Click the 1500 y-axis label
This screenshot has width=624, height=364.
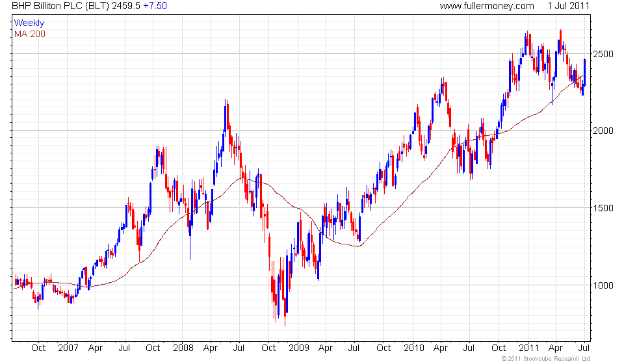(603, 208)
